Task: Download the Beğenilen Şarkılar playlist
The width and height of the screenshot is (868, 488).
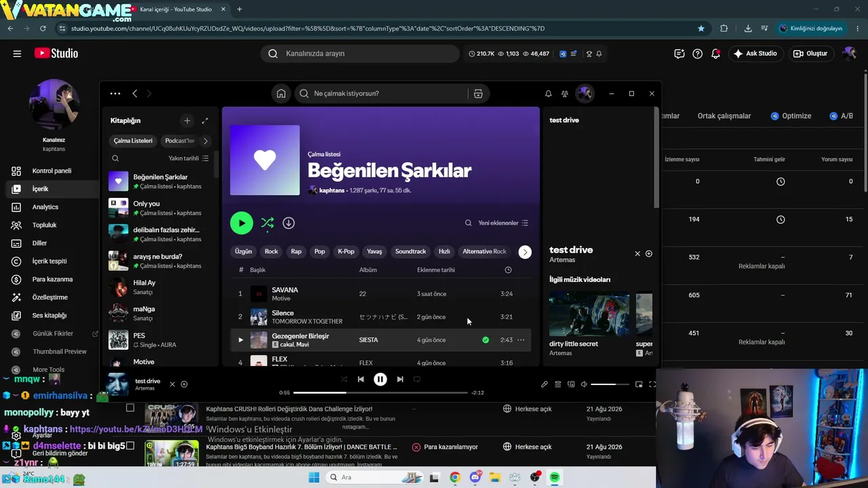Action: click(x=288, y=223)
